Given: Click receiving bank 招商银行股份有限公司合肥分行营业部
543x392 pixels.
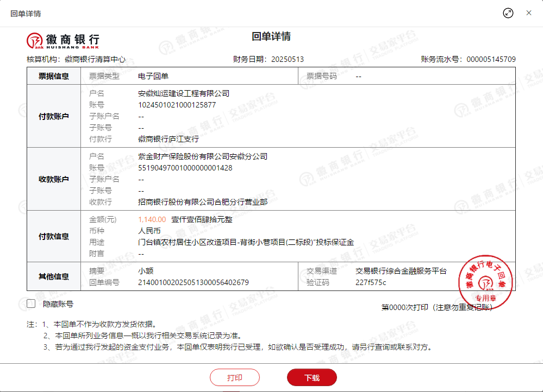Looking at the screenshot, I should 203,202.
